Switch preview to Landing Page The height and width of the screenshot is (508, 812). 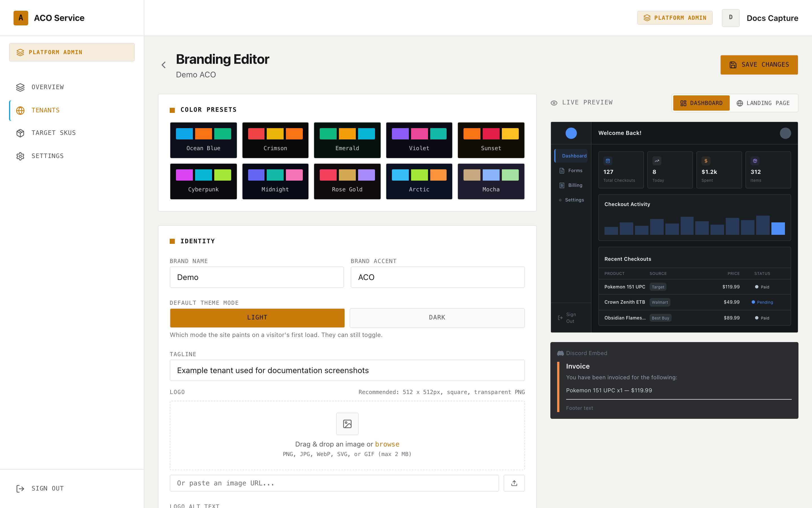[763, 103]
